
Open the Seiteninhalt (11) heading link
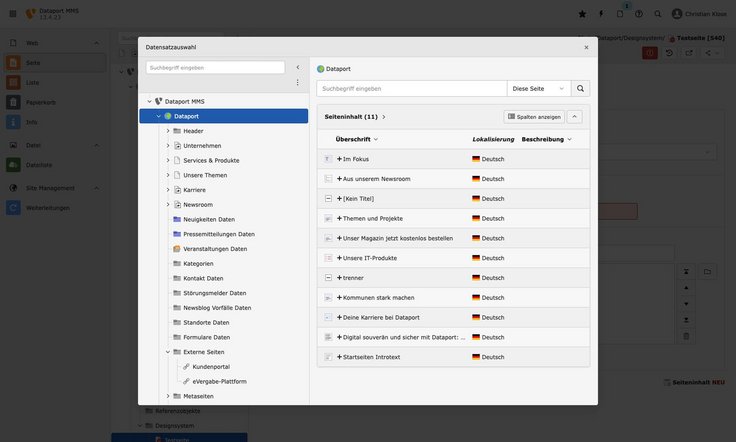coord(354,117)
